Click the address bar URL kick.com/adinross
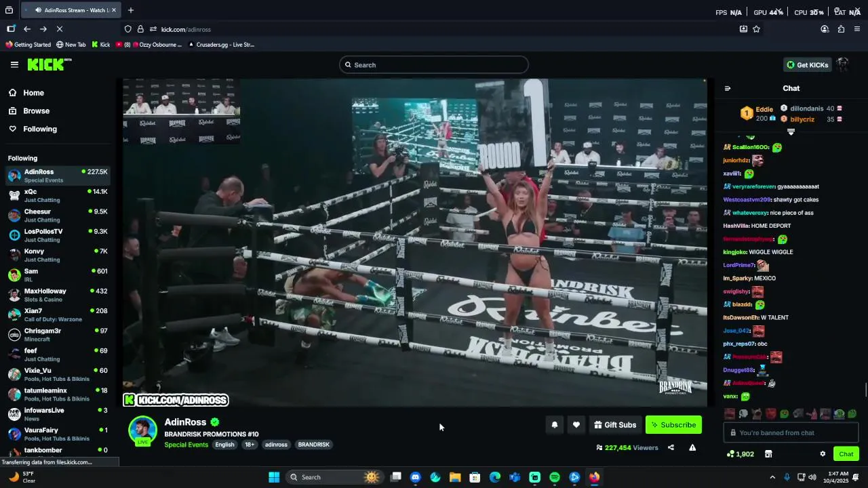Screen dimensions: 868x488 tap(186, 29)
